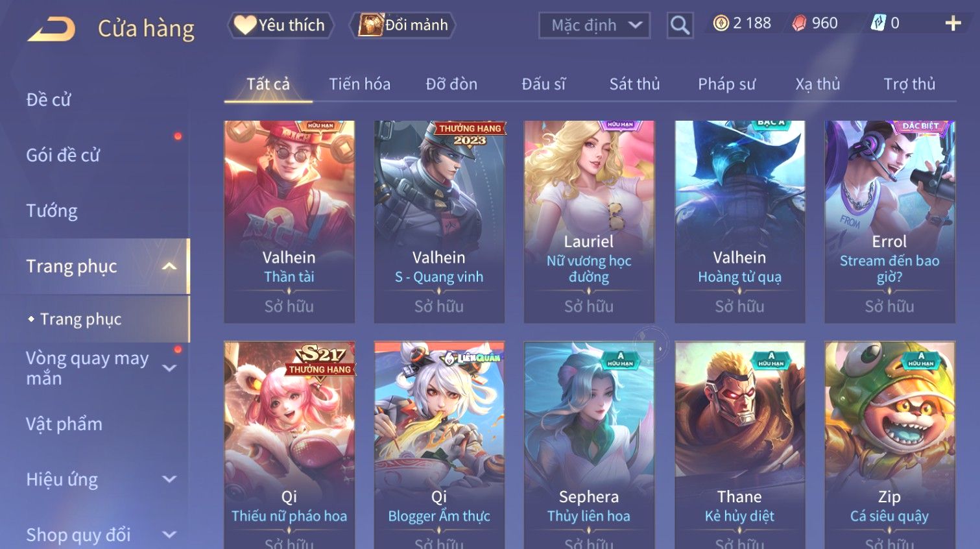The image size is (980, 549).
Task: Open Đổi mảnh chest exchange
Action: 403,25
